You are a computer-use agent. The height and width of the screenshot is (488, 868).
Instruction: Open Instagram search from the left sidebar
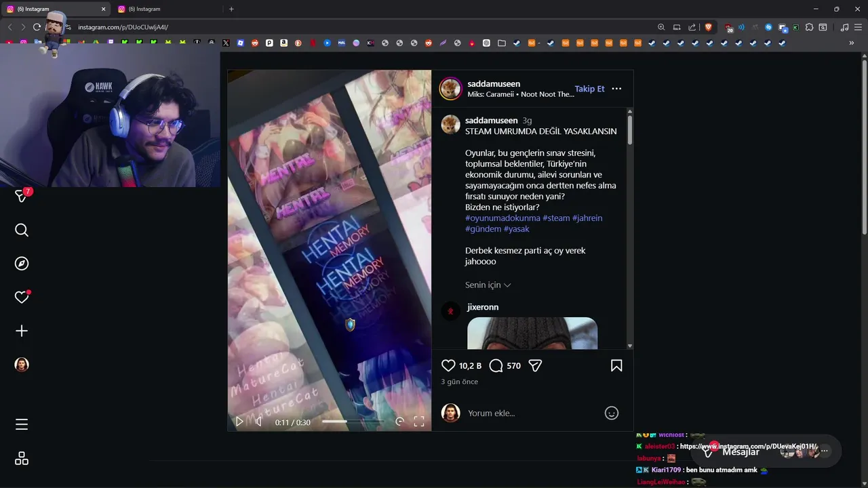point(22,230)
